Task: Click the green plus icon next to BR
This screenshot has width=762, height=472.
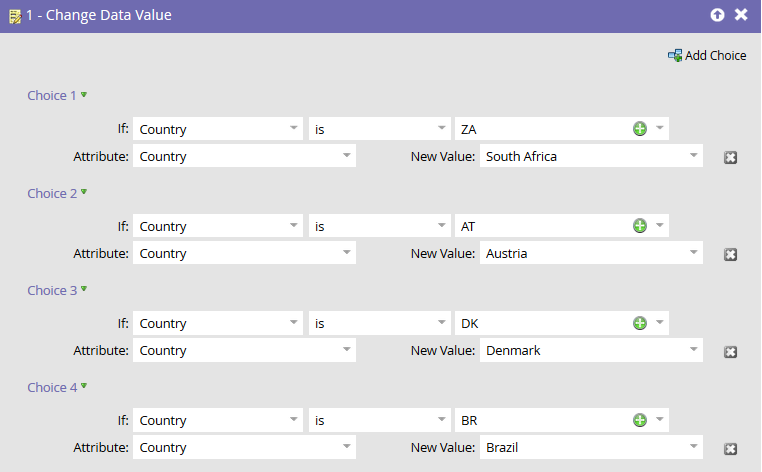Action: 639,420
